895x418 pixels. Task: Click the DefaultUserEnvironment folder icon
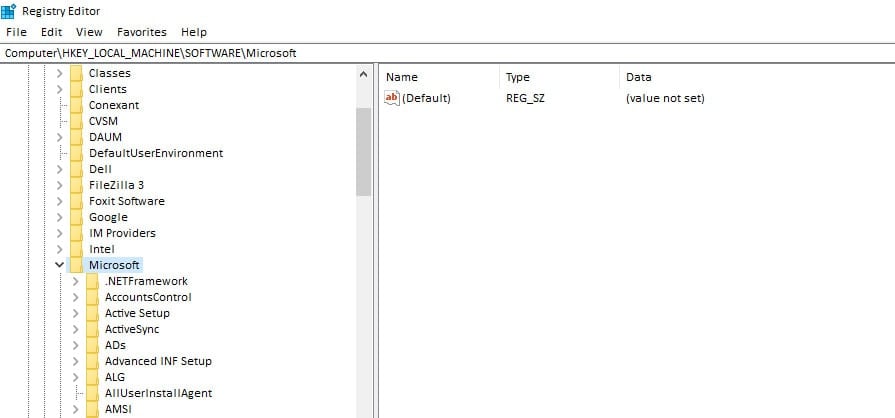[x=76, y=153]
